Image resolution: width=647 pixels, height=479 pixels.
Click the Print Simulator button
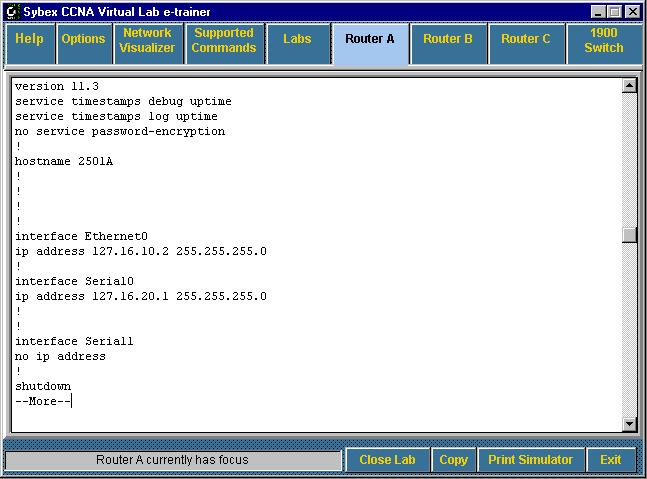tap(531, 459)
